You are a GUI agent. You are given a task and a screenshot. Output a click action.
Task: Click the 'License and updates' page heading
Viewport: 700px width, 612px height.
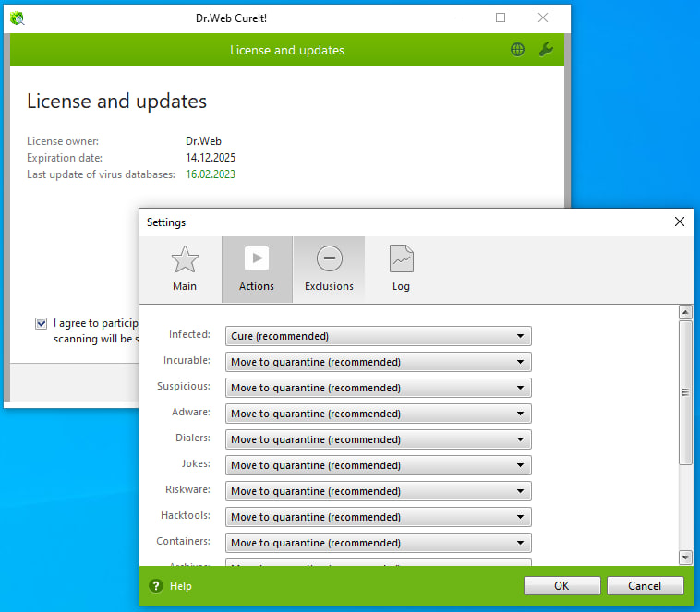coord(116,102)
